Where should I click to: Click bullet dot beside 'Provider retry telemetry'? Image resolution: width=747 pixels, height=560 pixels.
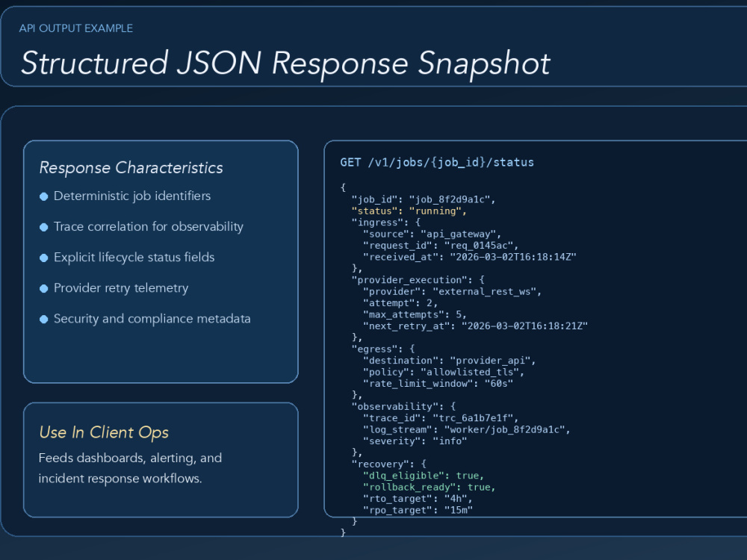point(44,288)
